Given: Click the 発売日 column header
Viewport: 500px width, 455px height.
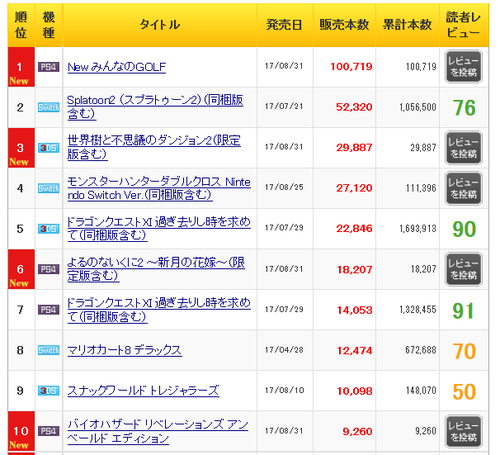Looking at the screenshot, I should (x=285, y=25).
